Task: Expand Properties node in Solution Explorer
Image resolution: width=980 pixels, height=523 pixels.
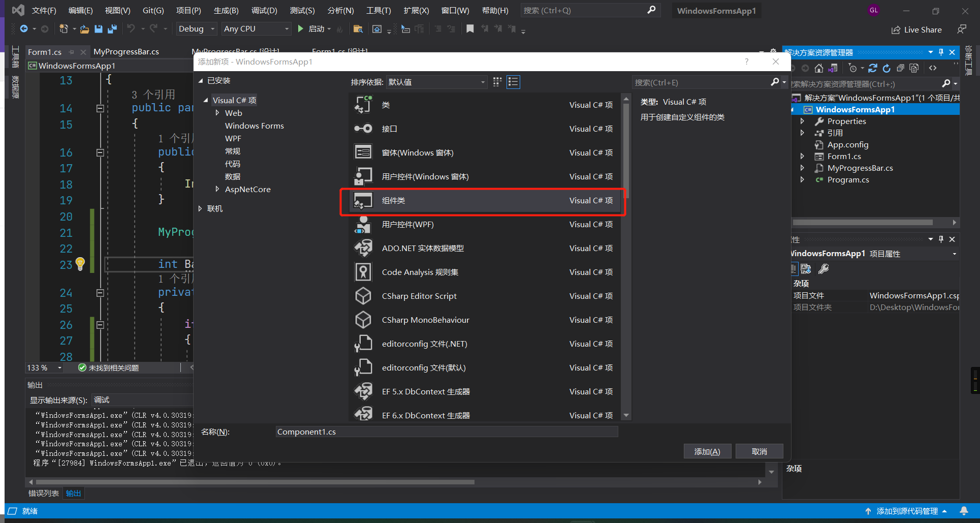Action: (x=802, y=121)
